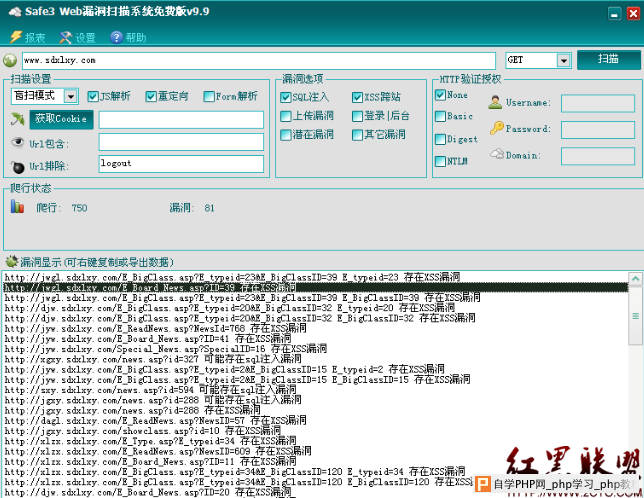
Task: Click the bar chart icon in 爬行状态
Action: (x=17, y=207)
